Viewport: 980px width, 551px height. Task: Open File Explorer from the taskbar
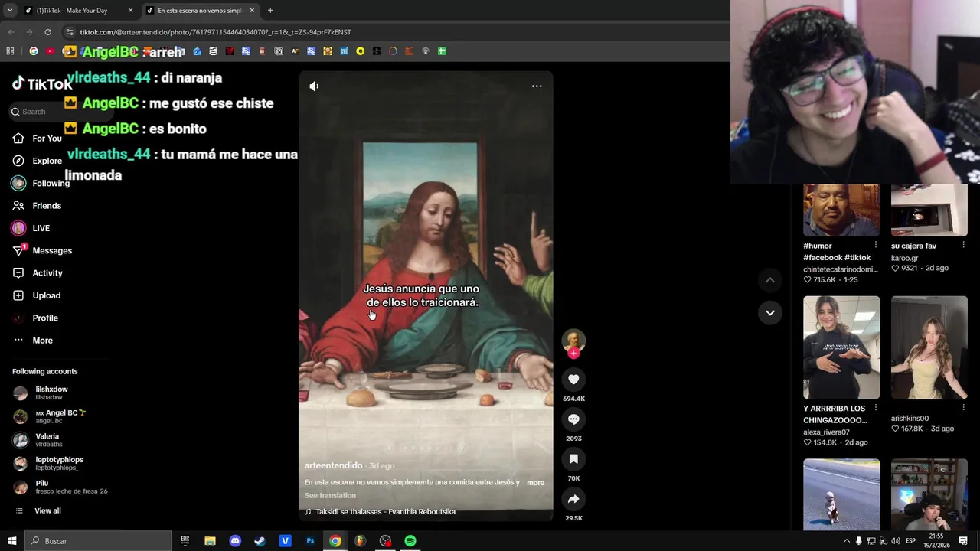pyautogui.click(x=210, y=541)
